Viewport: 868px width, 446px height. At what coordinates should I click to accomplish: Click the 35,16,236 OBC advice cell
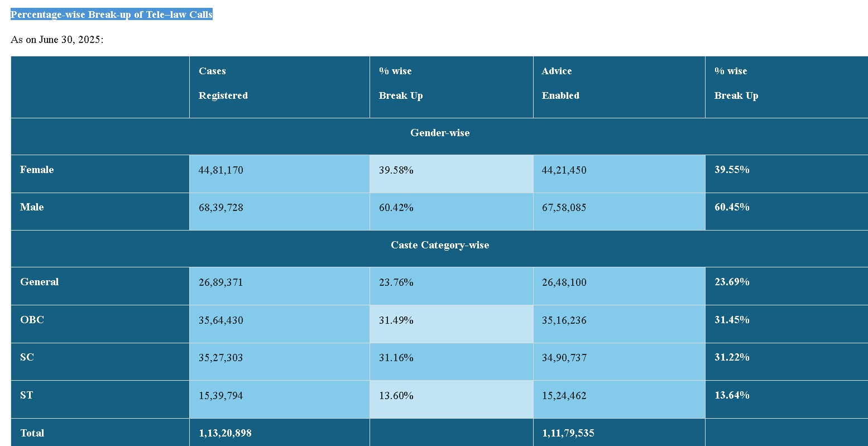tap(564, 320)
